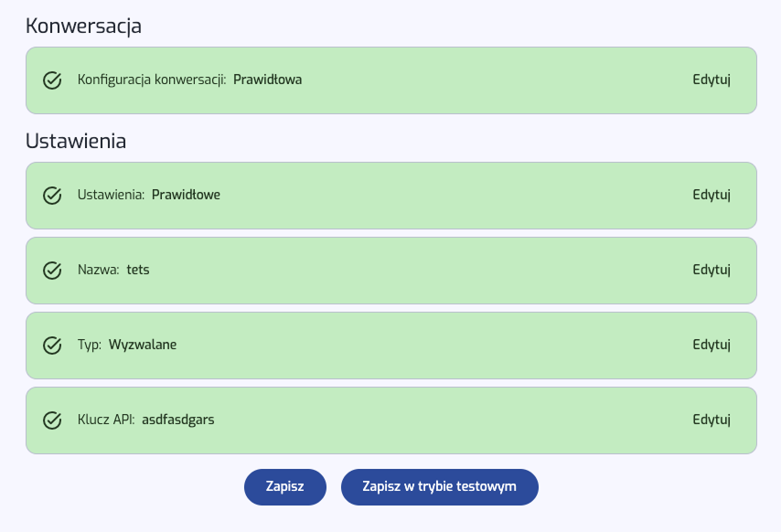Save with the Zapisz button

point(284,487)
